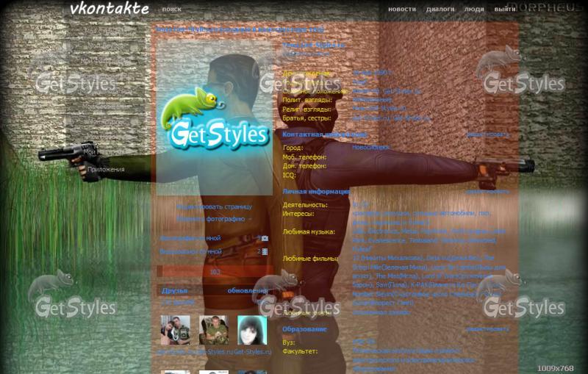
Task: Open люди in the top menu
Action: point(474,9)
